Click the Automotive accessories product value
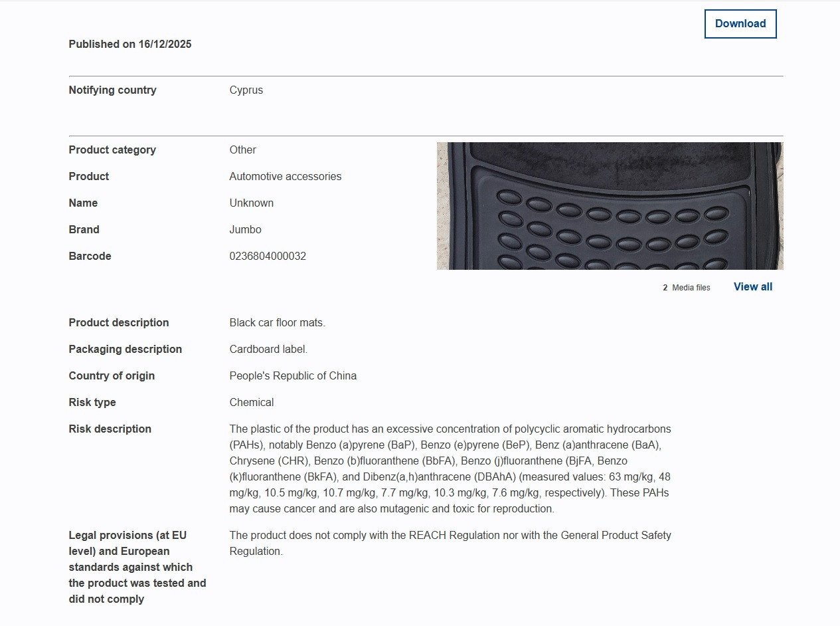 pyautogui.click(x=285, y=177)
